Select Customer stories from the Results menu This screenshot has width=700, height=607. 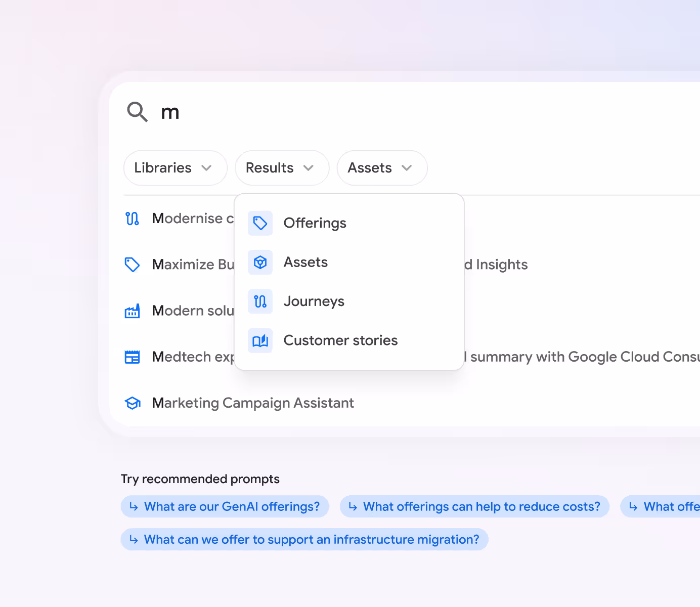click(x=349, y=340)
